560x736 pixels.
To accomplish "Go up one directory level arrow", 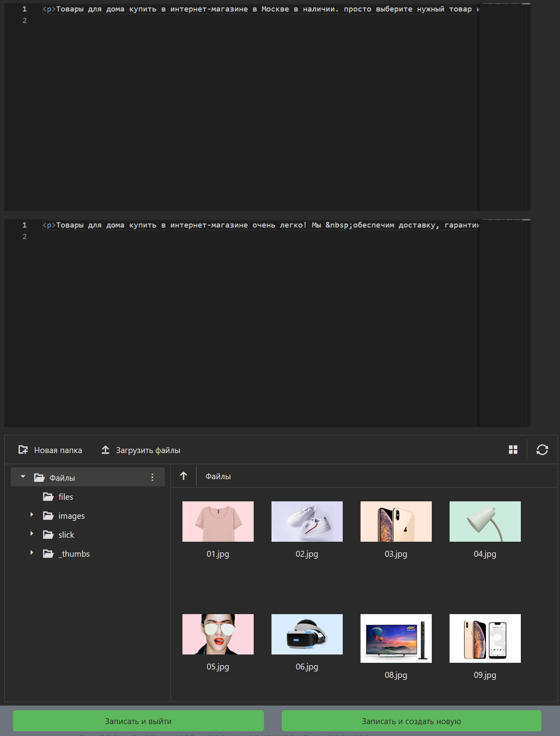I will (184, 476).
